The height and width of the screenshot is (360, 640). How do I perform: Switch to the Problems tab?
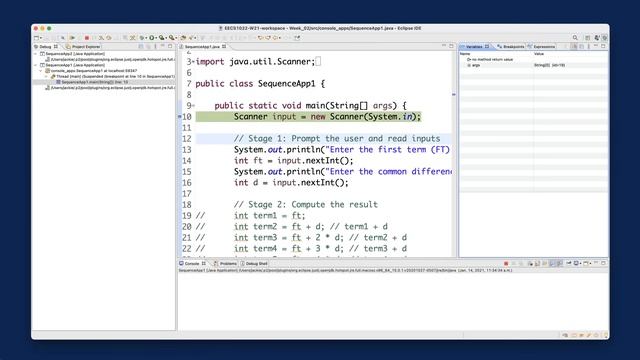(x=225, y=264)
